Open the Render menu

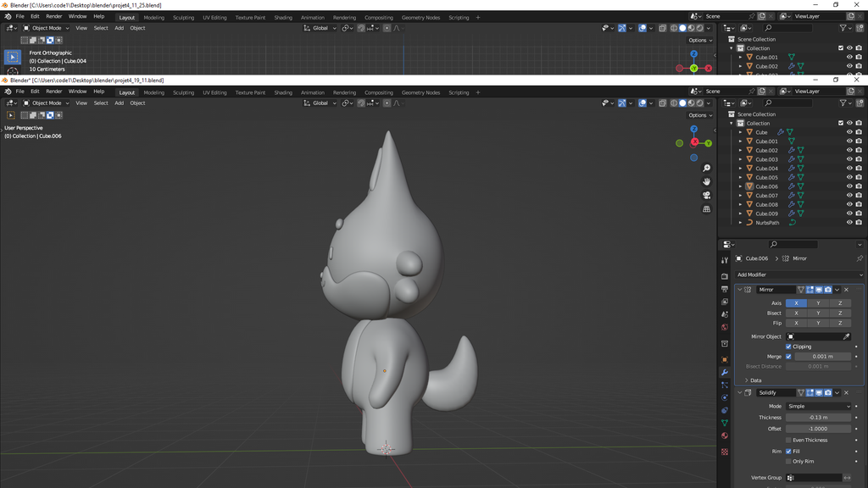coord(53,91)
